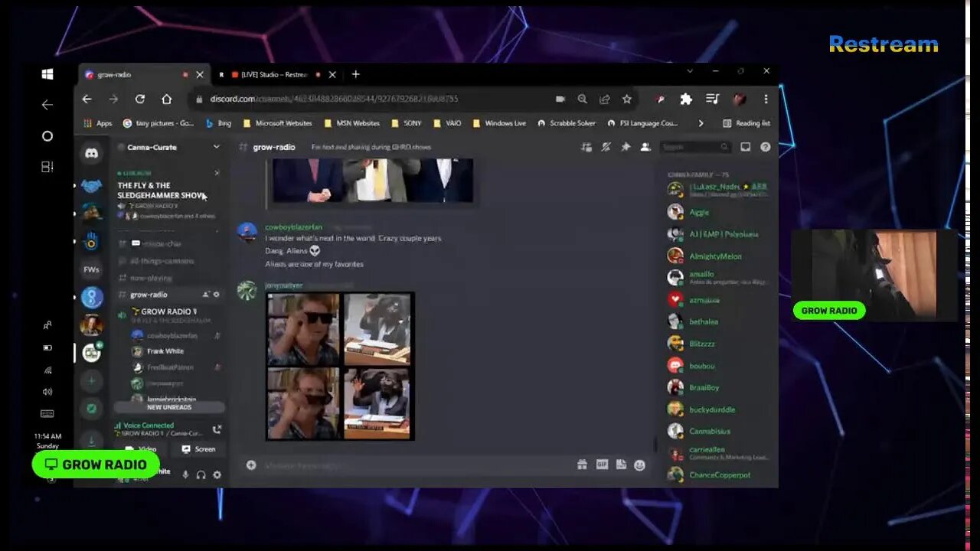The image size is (980, 551).
Task: Click the Video button in voice panel
Action: coord(142,449)
